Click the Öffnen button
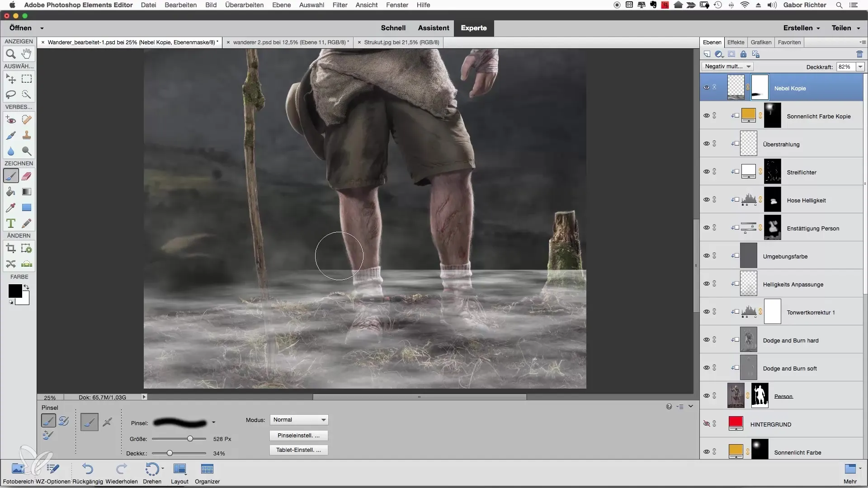The image size is (868, 488). point(20,28)
